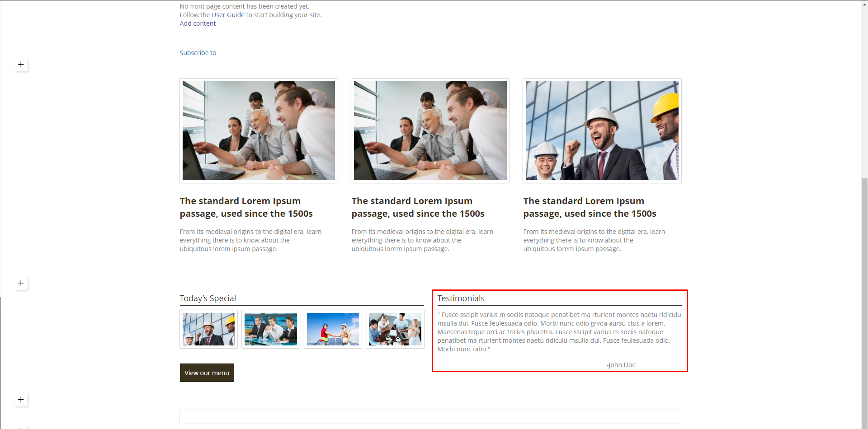868x429 pixels.
Task: Click first card's description paragraph
Action: 250,240
